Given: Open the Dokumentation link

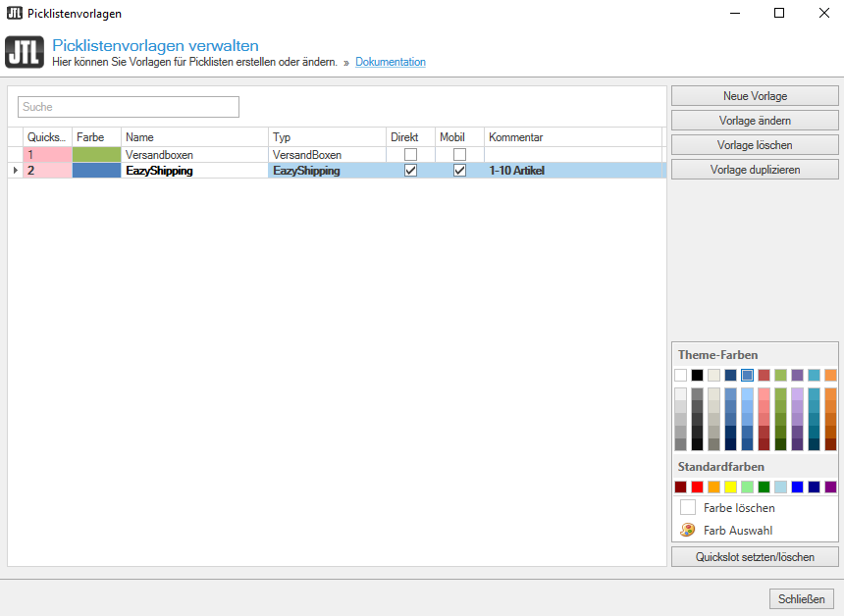Looking at the screenshot, I should 391,61.
